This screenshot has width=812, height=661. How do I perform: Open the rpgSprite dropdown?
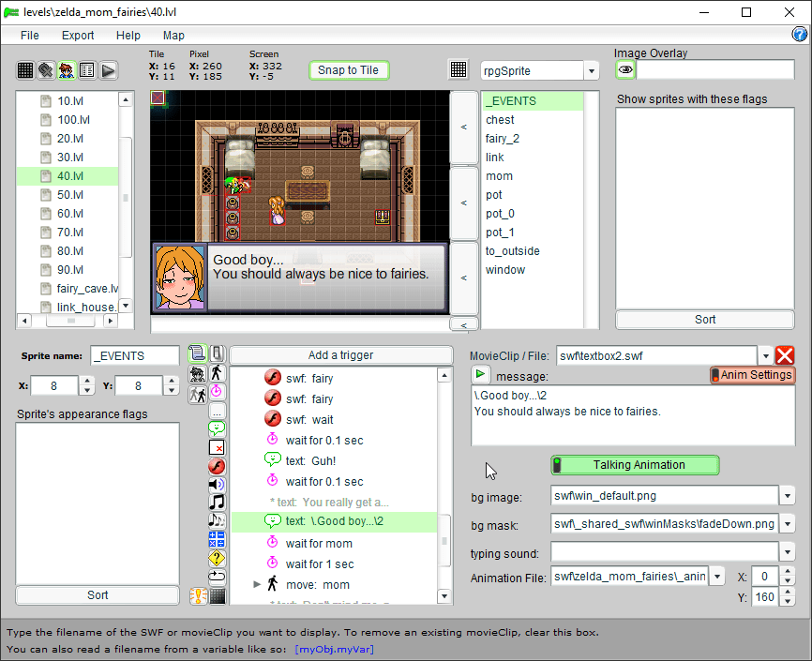coord(591,71)
